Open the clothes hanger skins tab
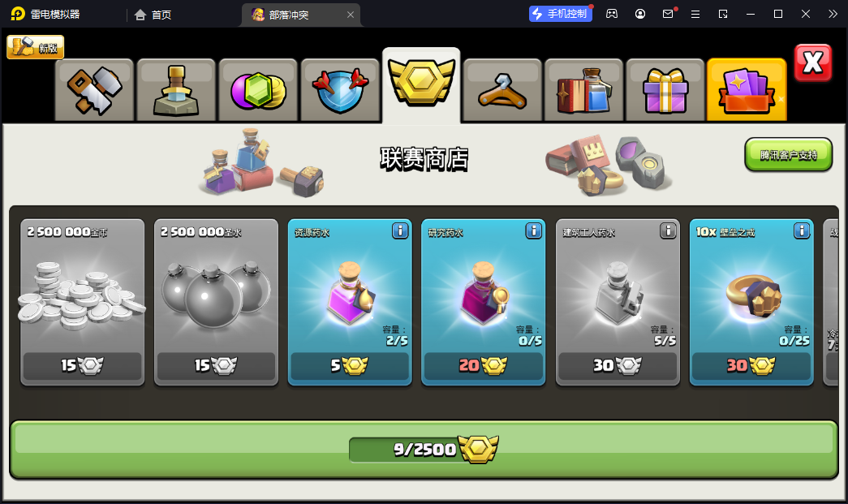Screen dimensions: 848x504 pos(502,90)
